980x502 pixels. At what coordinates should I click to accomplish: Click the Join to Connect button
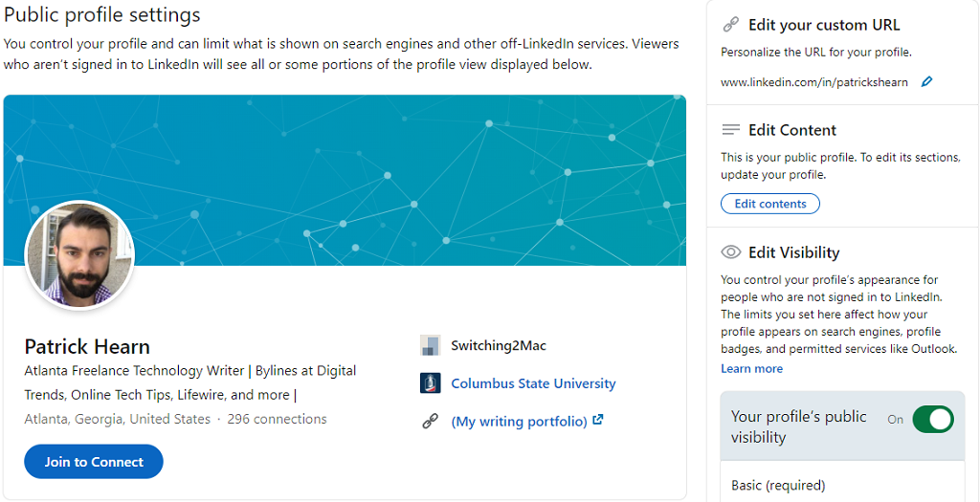[94, 462]
